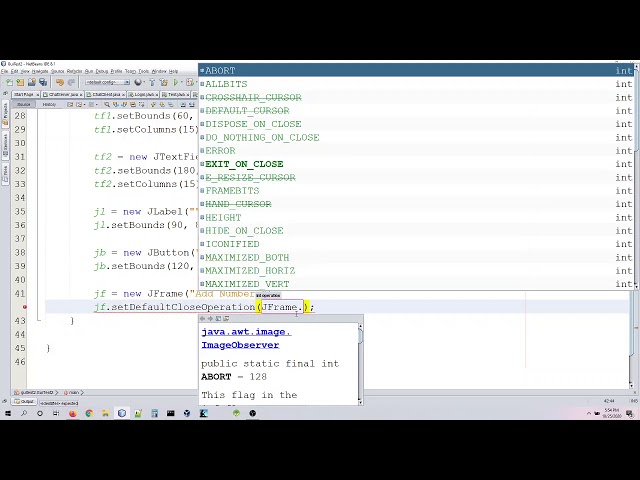Open the Files side panel

5,173
